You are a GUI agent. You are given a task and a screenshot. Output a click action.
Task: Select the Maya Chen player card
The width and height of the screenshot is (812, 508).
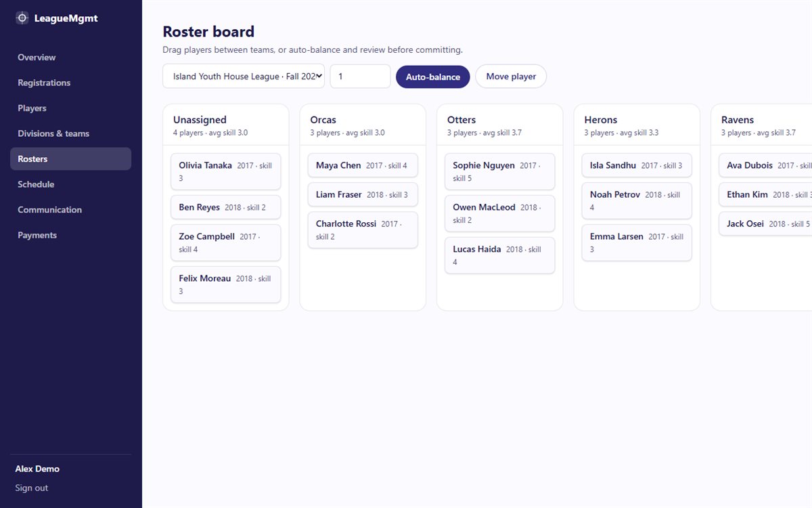tap(363, 165)
